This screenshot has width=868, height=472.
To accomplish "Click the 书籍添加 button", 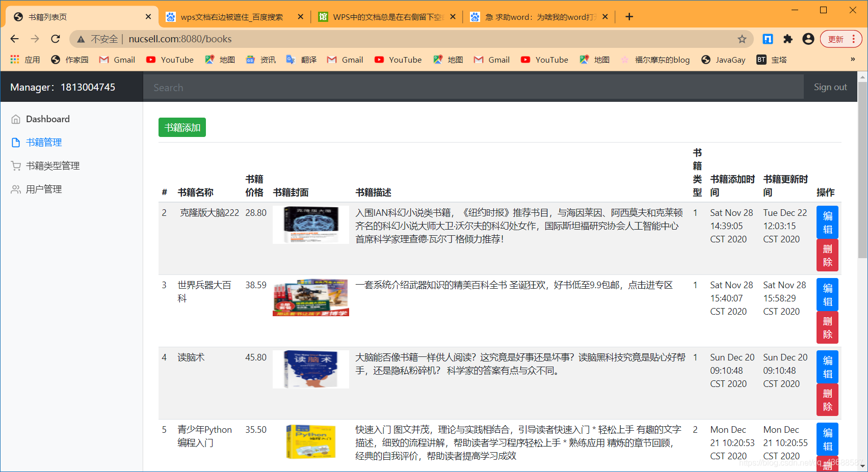I will pyautogui.click(x=182, y=127).
